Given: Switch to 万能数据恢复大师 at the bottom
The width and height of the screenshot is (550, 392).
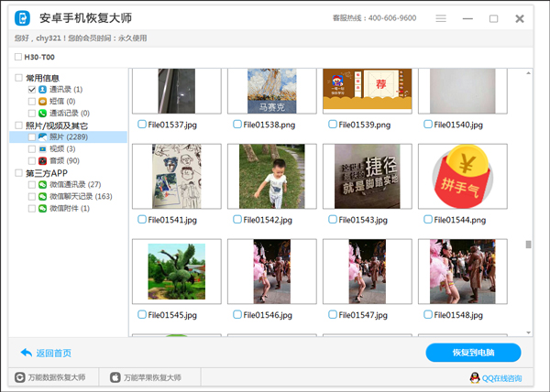Looking at the screenshot, I should pyautogui.click(x=55, y=378).
